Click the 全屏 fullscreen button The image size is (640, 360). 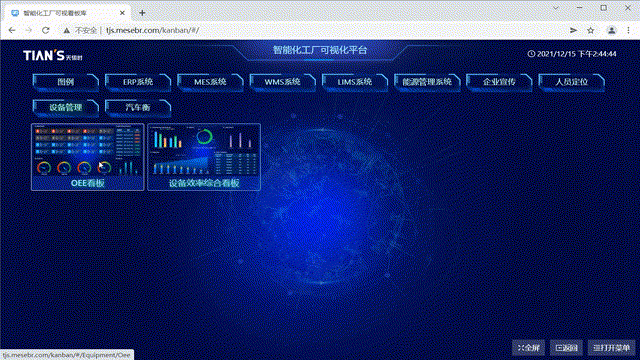point(529,348)
